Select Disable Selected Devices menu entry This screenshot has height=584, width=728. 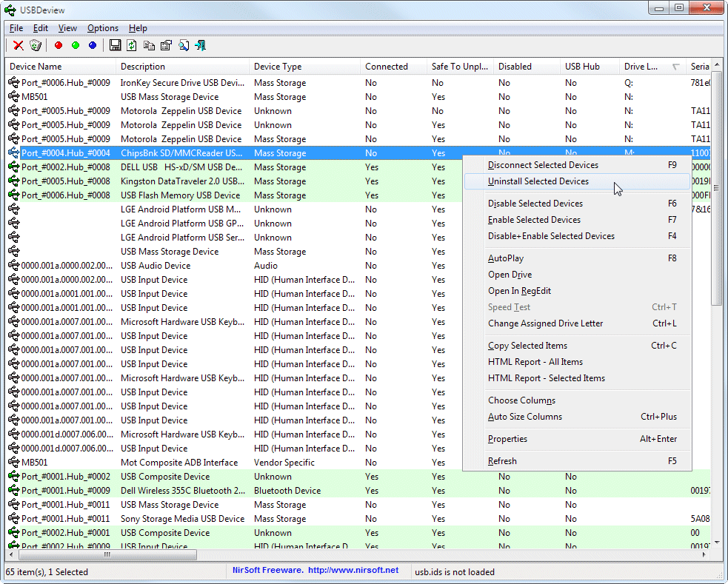(x=577, y=204)
